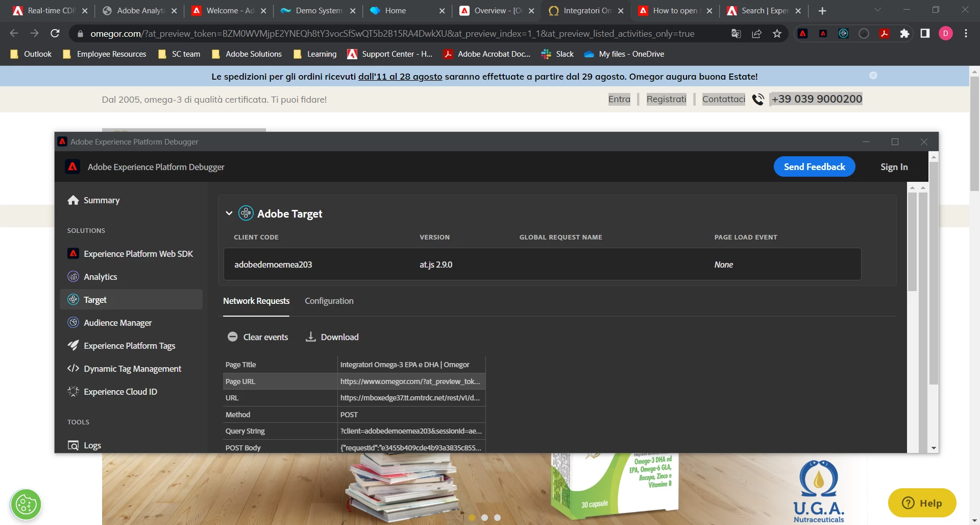Open Outlook bookmark

pos(31,54)
